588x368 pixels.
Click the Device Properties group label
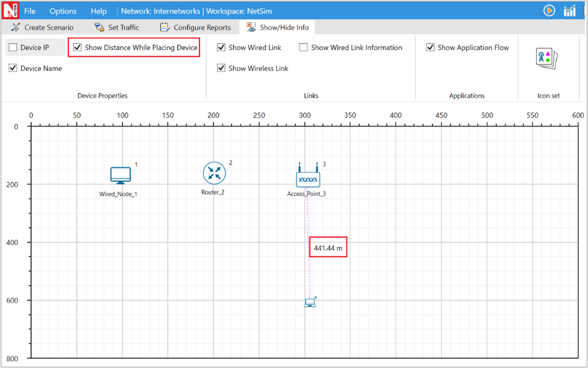[x=102, y=96]
